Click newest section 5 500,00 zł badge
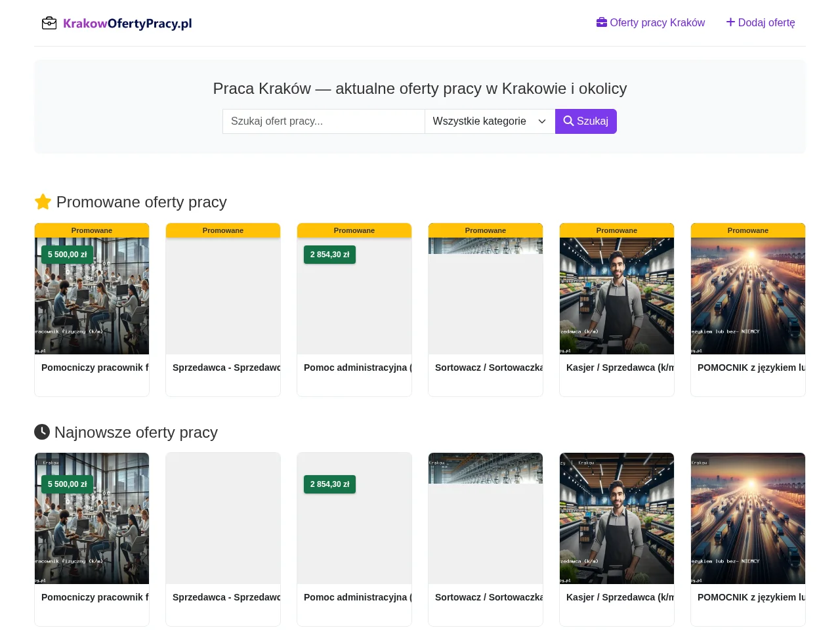Screen dimensions: 840x630 (67, 484)
